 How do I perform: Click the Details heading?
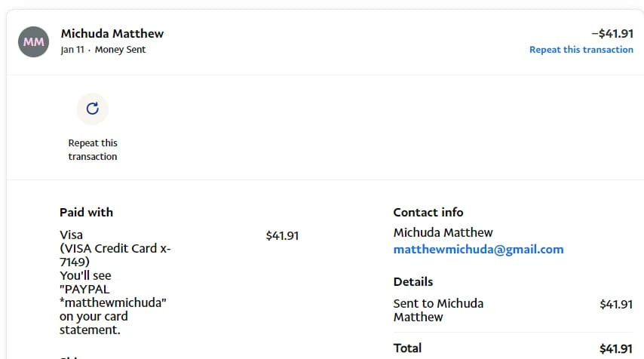tap(413, 282)
